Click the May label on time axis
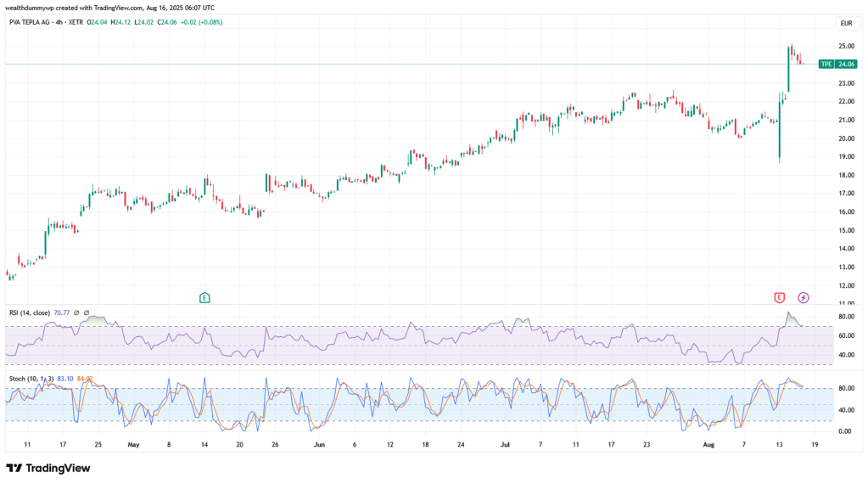The width and height of the screenshot is (868, 484). [133, 444]
